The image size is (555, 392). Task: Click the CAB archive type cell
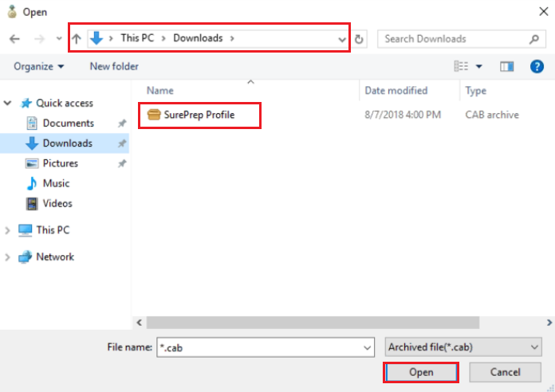point(492,115)
